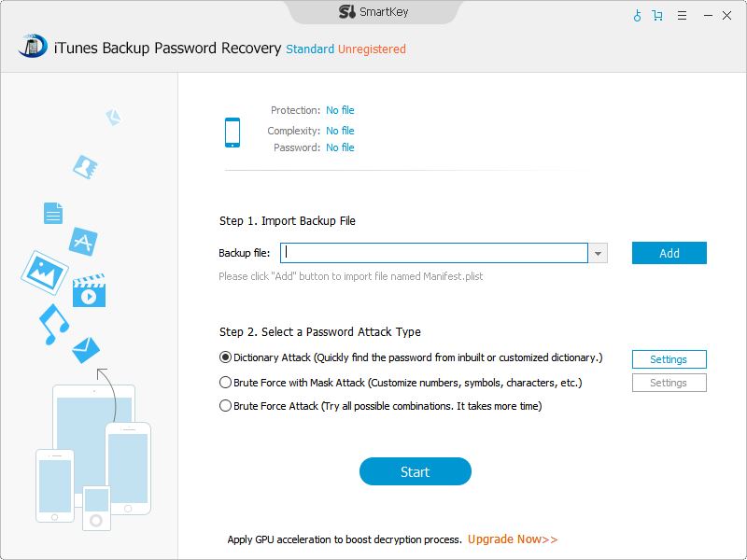
Task: Click the document file icon in sidebar
Action: (x=53, y=213)
